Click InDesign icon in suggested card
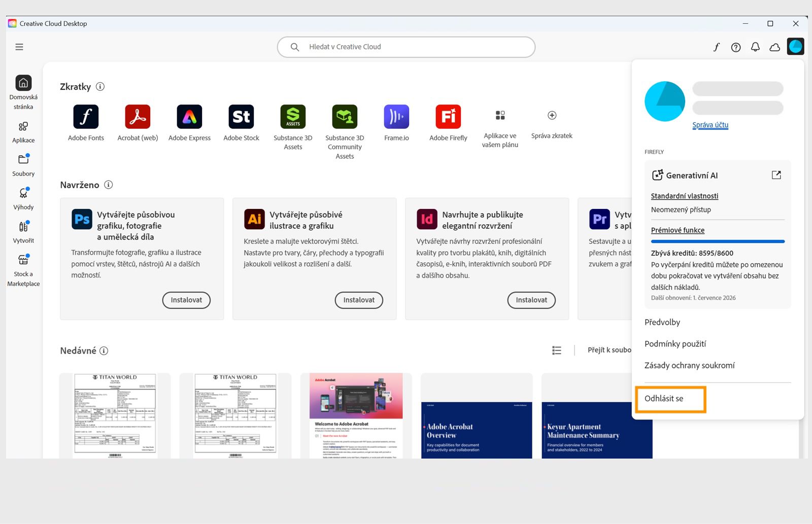Screen dimensions: 812x524 427,219
